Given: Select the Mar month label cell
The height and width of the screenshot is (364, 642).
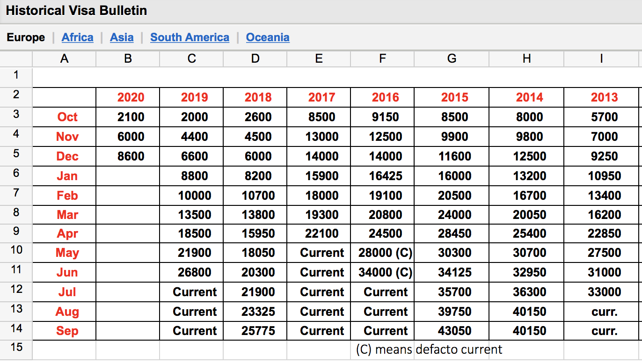Looking at the screenshot, I should pos(64,215).
